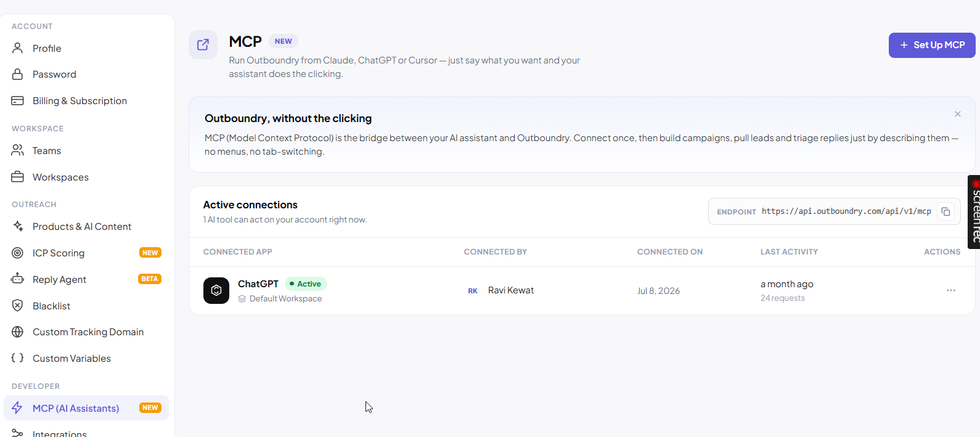Click the Billing credit card icon
This screenshot has width=980, height=437.
tap(18, 100)
